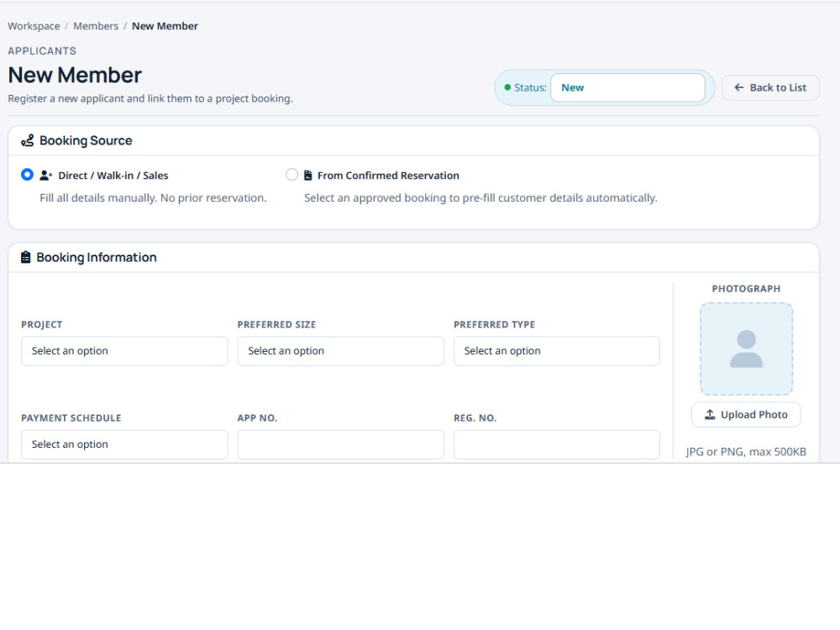Click the APPLICANTS heading label
Screen dimensions: 840x630
tap(42, 51)
